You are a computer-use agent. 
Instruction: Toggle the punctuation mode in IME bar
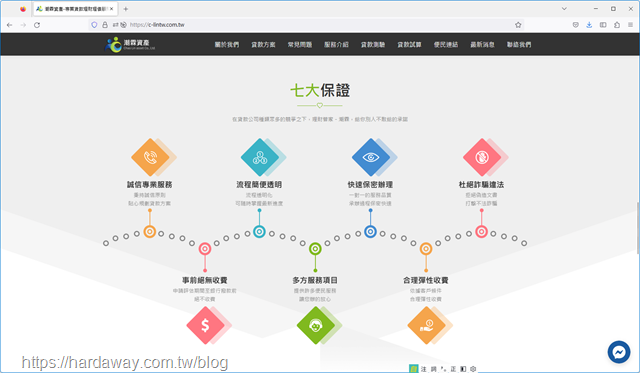coord(443,369)
